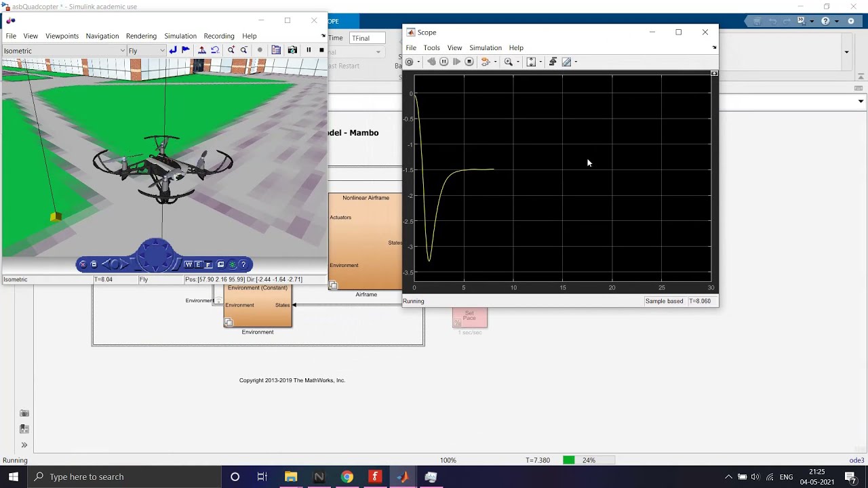This screenshot has width=868, height=488.
Task: Click Scope step forward button
Action: point(456,62)
